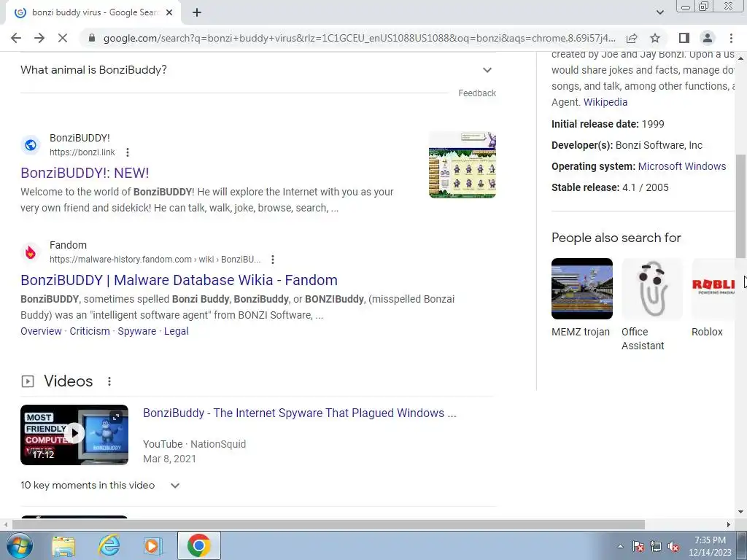Open more options for Fandom result
Image resolution: width=747 pixels, height=560 pixels.
point(273,260)
